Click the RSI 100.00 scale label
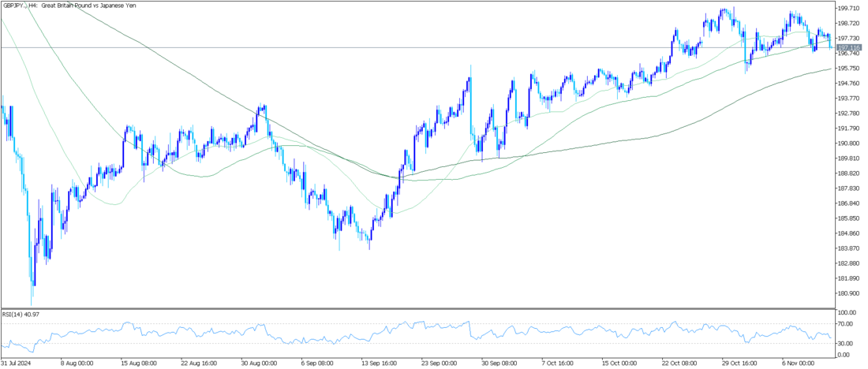Screen dimensions: 868x369 coord(845,313)
